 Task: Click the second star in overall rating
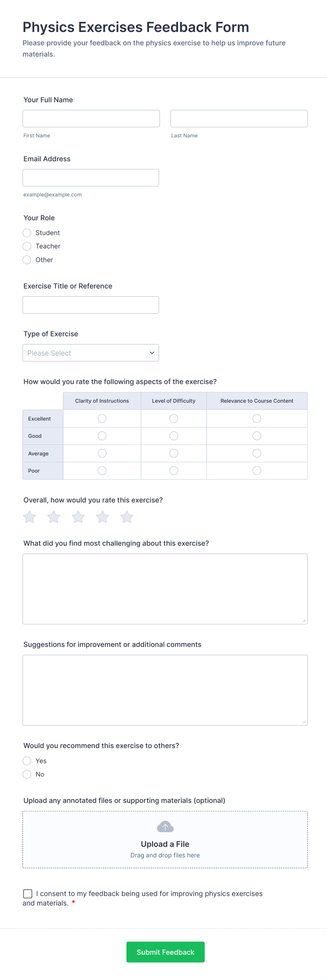tap(53, 517)
